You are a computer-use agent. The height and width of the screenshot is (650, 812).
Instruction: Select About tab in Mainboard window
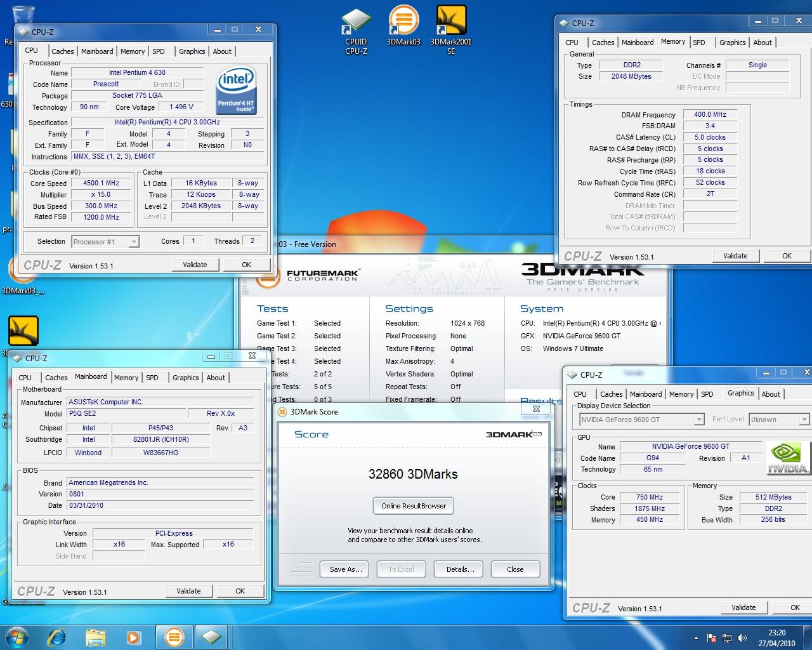[x=216, y=378]
